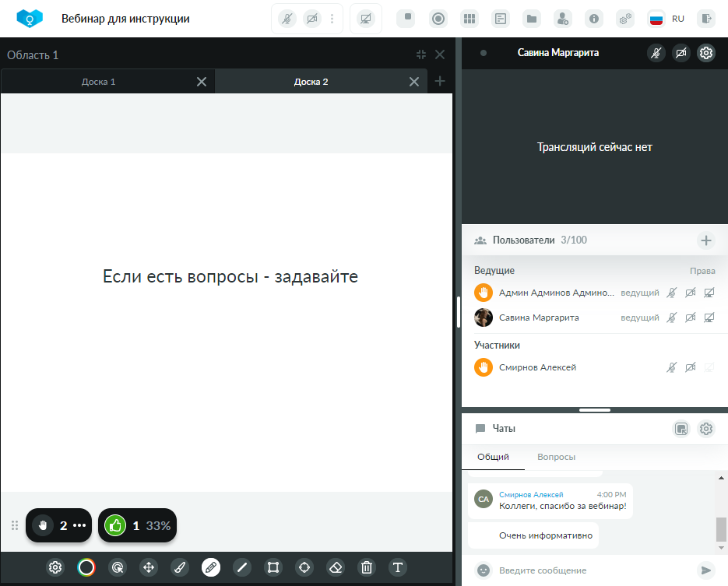Mute microphone in Савина Маргарита video panel
This screenshot has width=728, height=586.
(x=656, y=53)
